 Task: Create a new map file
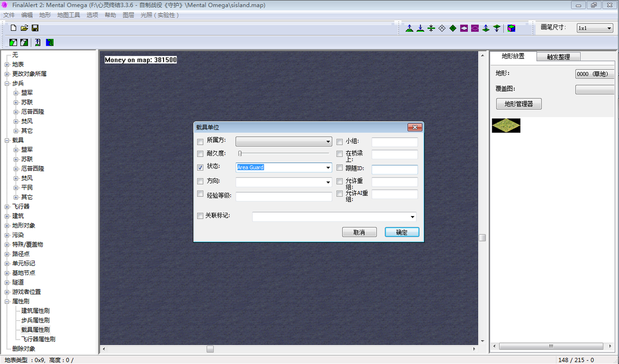click(14, 28)
